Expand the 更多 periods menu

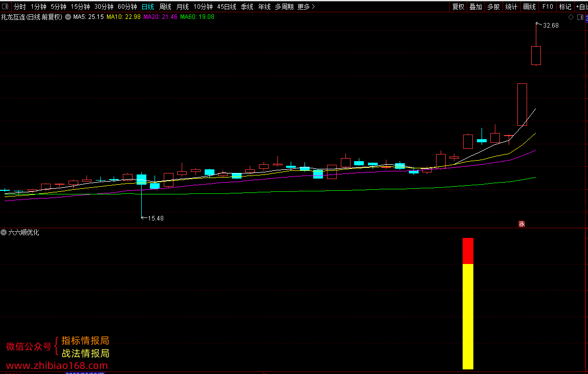(x=306, y=7)
